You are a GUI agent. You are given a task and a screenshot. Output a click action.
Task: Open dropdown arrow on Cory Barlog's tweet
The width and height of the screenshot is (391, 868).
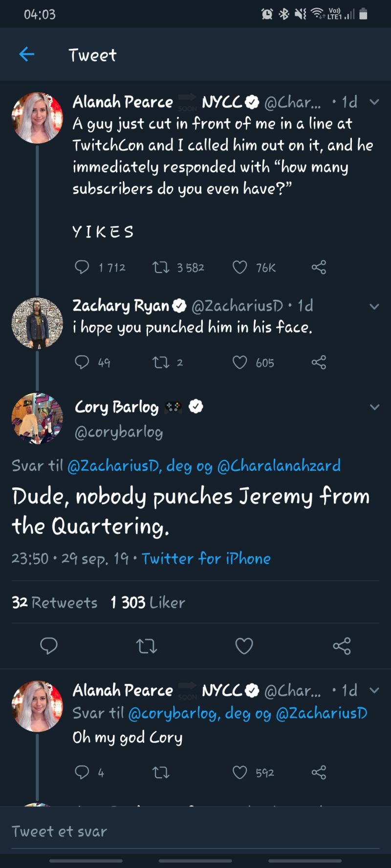pos(374,407)
